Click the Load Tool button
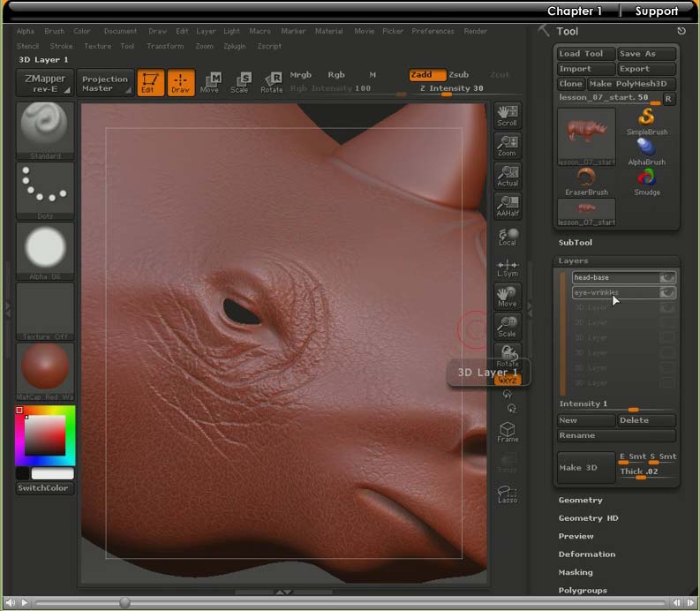This screenshot has width=700, height=611. [x=586, y=54]
